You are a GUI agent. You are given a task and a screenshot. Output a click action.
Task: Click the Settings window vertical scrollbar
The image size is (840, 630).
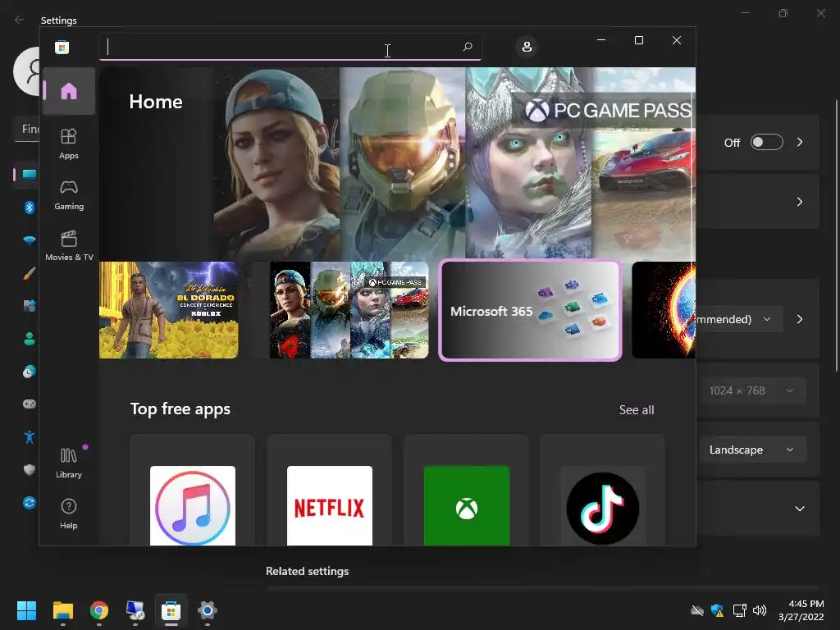click(x=837, y=235)
